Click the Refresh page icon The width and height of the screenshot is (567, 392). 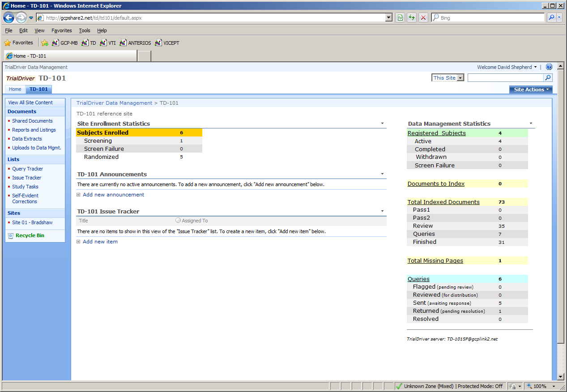pos(412,18)
